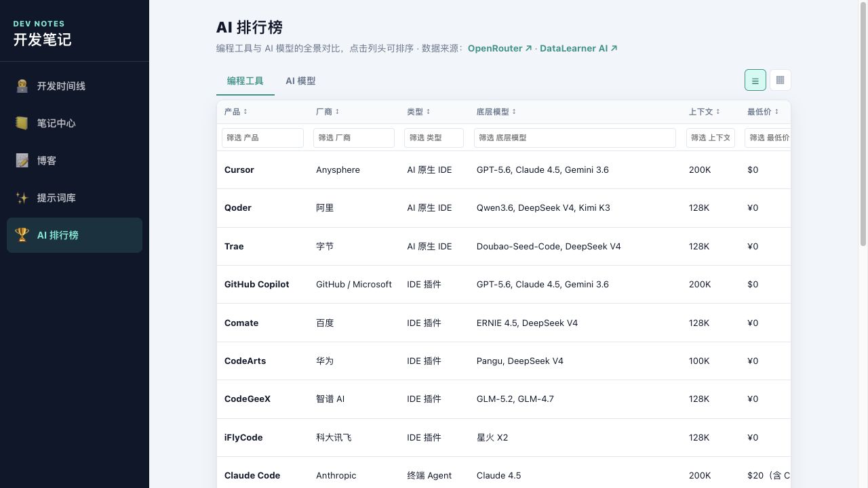The height and width of the screenshot is (488, 868).
Task: Click the AI 排行榜 trophy icon
Action: click(x=22, y=235)
